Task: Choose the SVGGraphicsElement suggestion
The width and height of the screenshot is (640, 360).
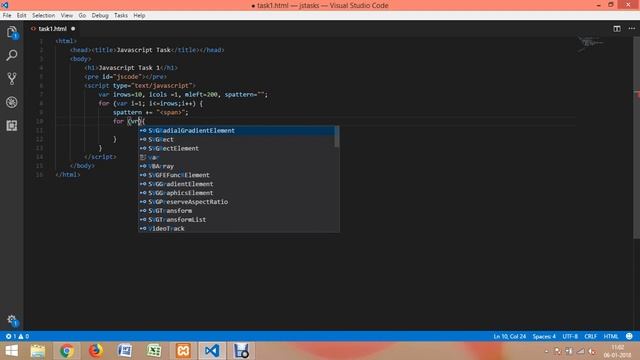Action: 236,193
